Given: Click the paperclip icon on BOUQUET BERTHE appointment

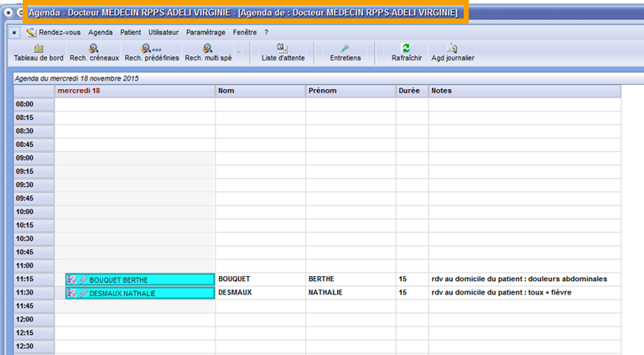Looking at the screenshot, I should point(82,279).
